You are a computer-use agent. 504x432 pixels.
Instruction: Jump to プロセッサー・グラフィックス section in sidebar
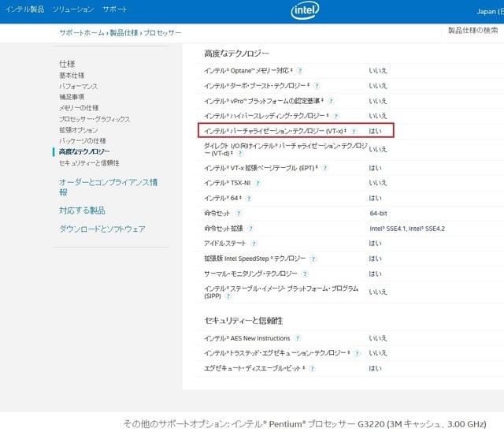point(94,119)
